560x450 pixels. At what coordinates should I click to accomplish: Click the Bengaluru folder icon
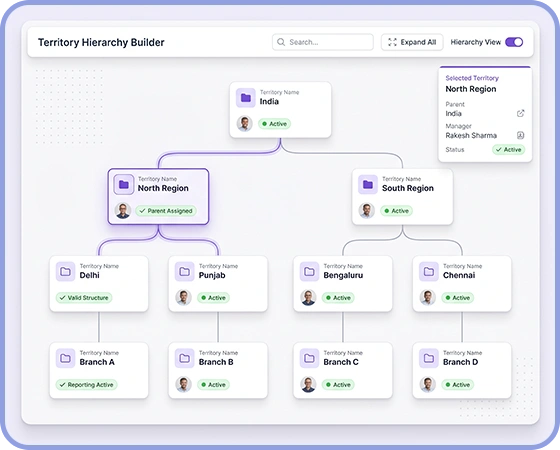click(309, 271)
